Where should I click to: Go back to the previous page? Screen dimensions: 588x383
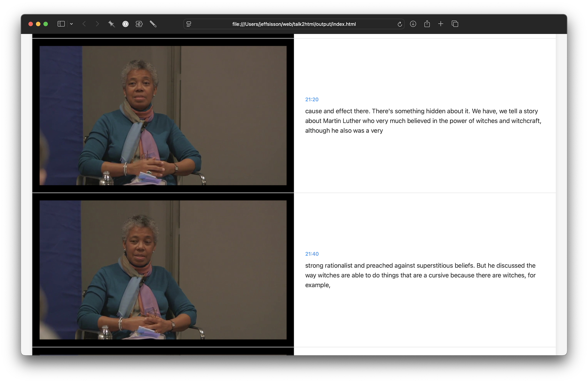(x=84, y=24)
